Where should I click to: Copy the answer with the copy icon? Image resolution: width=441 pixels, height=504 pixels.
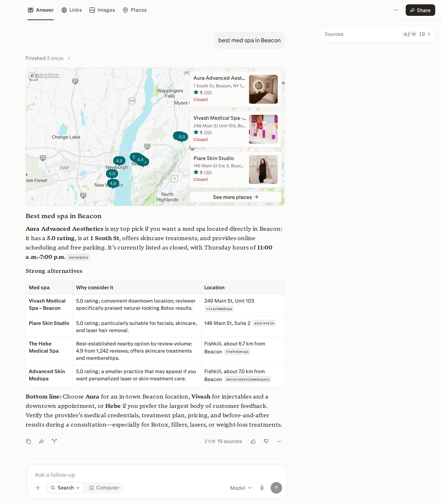point(28,441)
